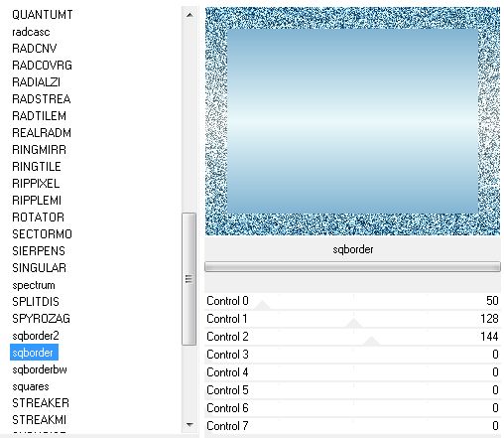Screen dimensions: 504x438
Task: Select the SIERPENS filter
Action: click(39, 251)
